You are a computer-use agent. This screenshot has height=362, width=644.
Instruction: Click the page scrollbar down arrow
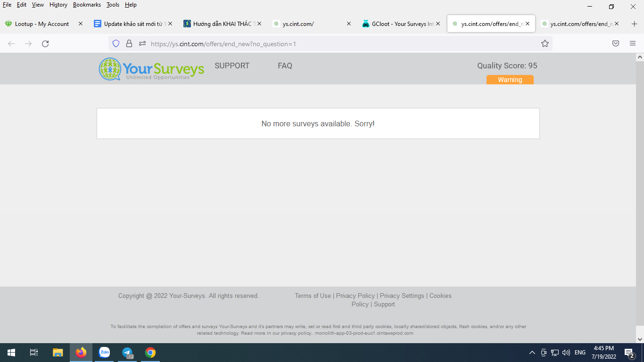640,339
